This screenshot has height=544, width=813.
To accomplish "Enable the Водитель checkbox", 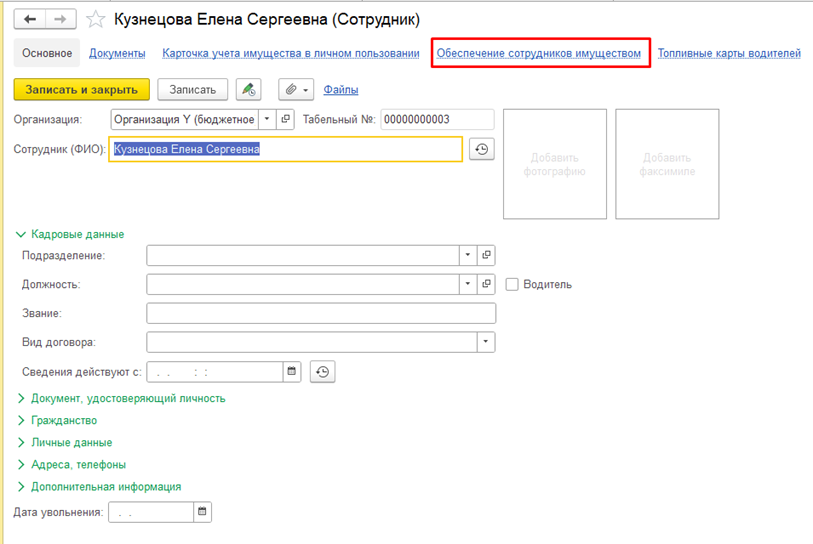I will coord(512,284).
